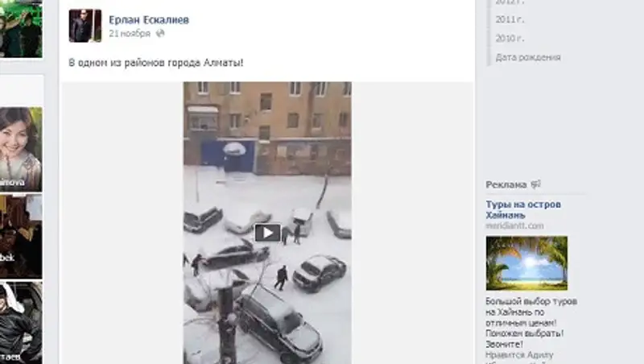
Task: Click the Большой выбор туров ad description
Action: 531,322
